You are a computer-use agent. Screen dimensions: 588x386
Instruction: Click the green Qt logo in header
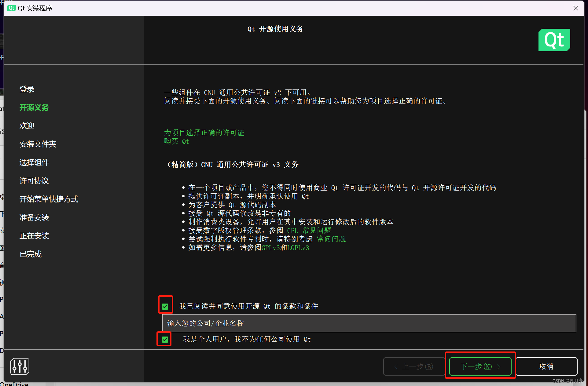pos(554,40)
